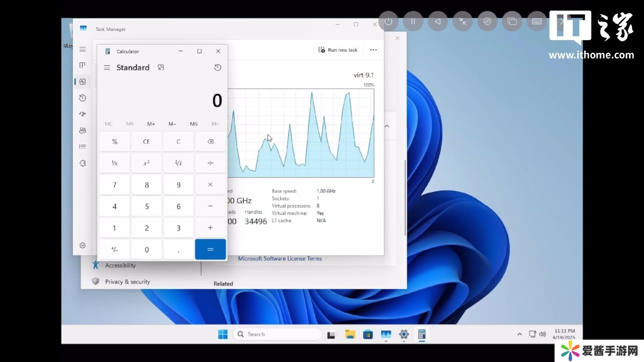This screenshot has width=644, height=362.
Task: Select Accessibility in Settings sidebar
Action: point(120,265)
